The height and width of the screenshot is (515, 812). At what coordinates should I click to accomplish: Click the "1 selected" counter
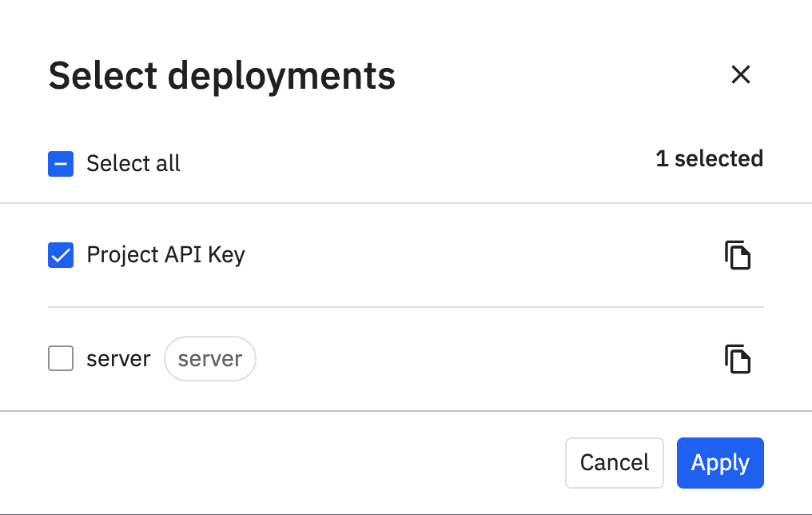pos(709,158)
